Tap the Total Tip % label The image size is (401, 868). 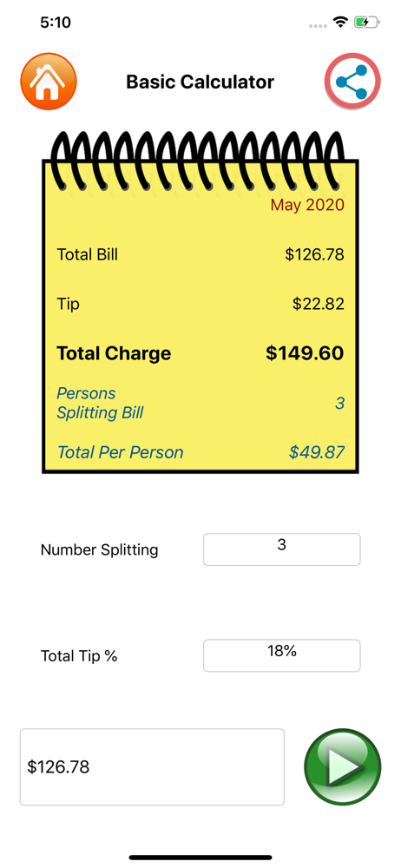point(79,656)
